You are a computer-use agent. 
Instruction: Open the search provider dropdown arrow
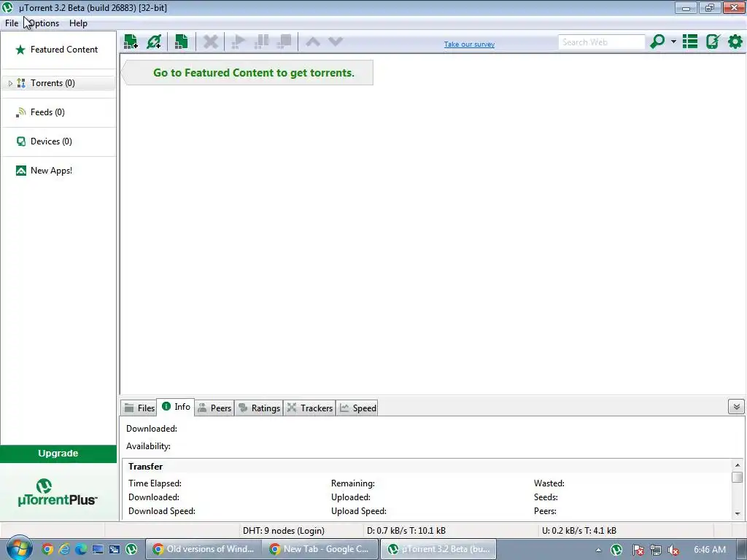pyautogui.click(x=673, y=42)
